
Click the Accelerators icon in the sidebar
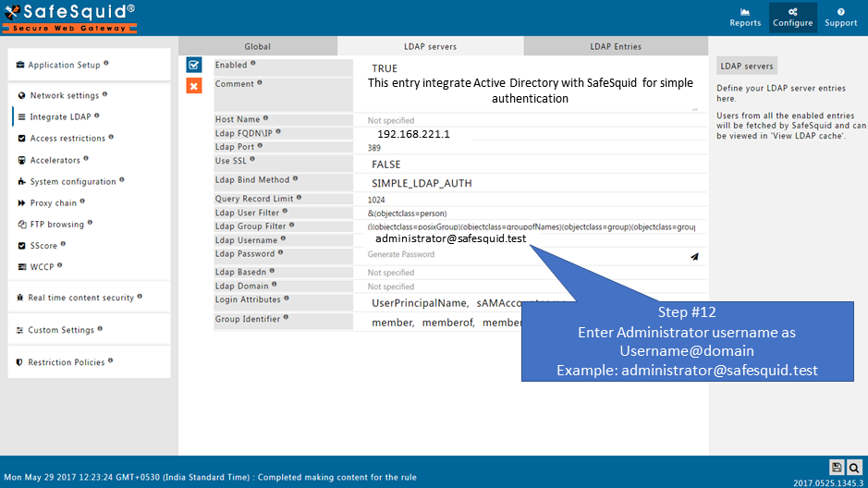coord(21,160)
